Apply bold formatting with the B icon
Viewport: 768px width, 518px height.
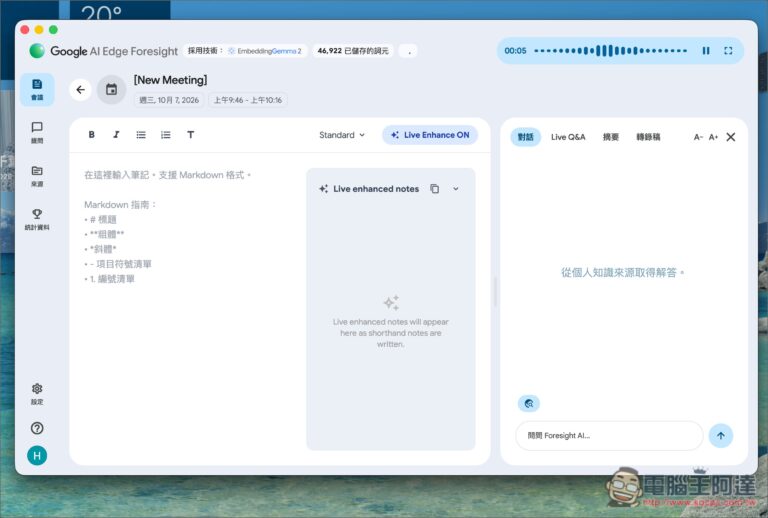click(x=92, y=135)
